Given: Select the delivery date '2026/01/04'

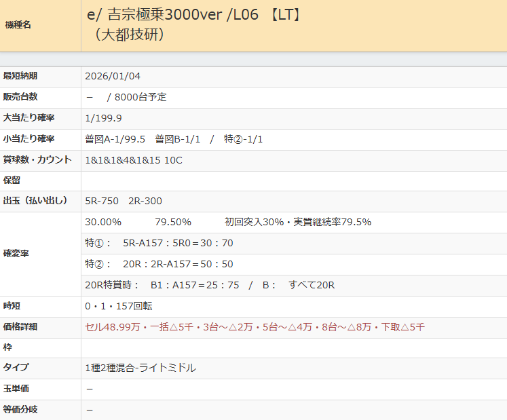Looking at the screenshot, I should [113, 76].
